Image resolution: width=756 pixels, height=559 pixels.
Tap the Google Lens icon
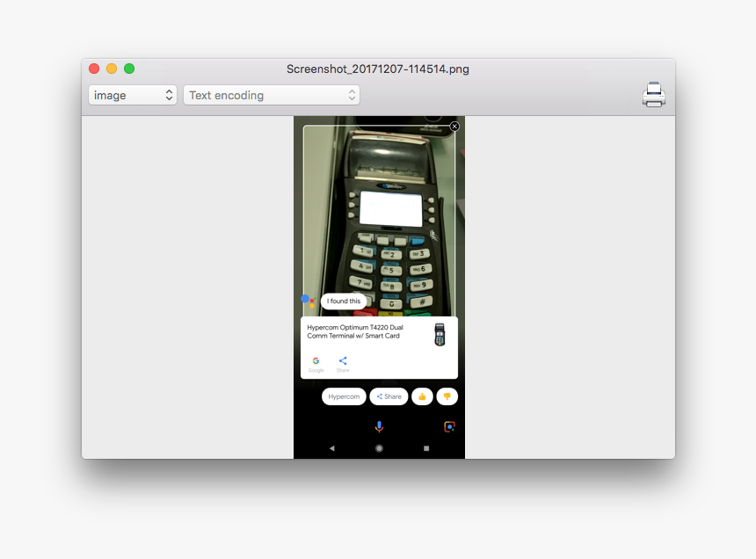pos(449,426)
